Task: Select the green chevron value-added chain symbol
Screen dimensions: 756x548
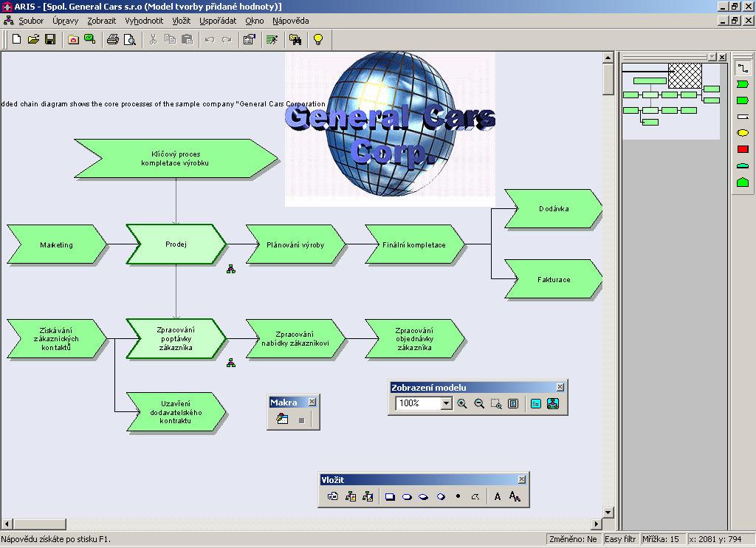Action: [x=743, y=84]
